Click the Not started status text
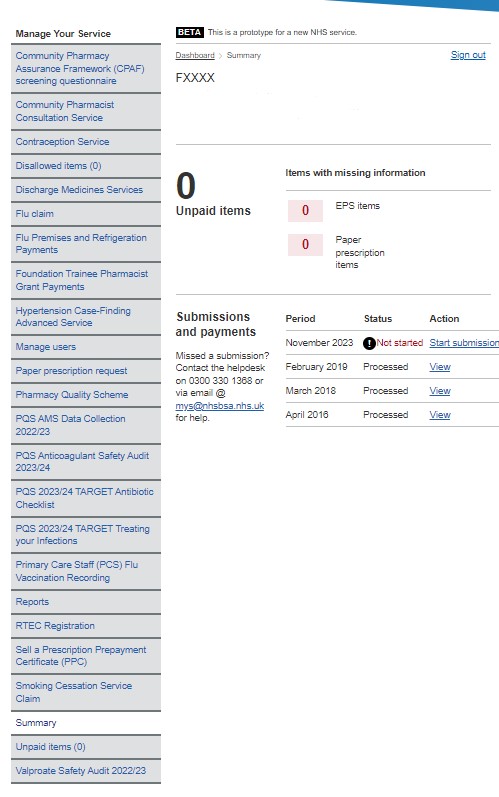499x797 pixels. click(399, 343)
